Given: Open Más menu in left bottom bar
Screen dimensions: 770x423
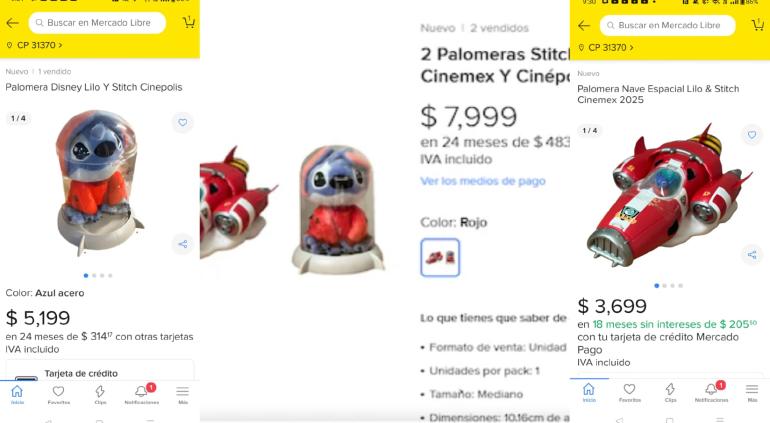Looking at the screenshot, I should pos(183,395).
